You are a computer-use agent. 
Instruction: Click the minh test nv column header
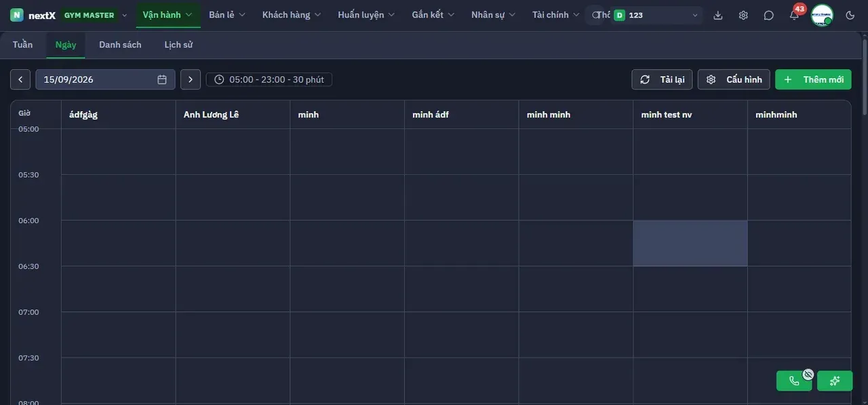(x=690, y=115)
